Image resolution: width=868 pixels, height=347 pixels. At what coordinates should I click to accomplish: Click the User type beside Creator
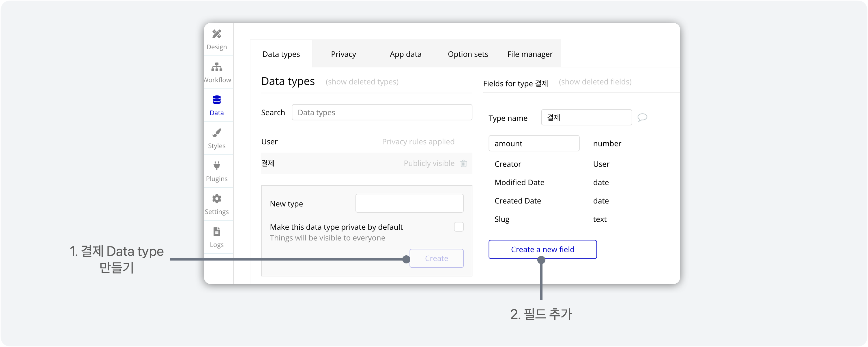point(601,164)
